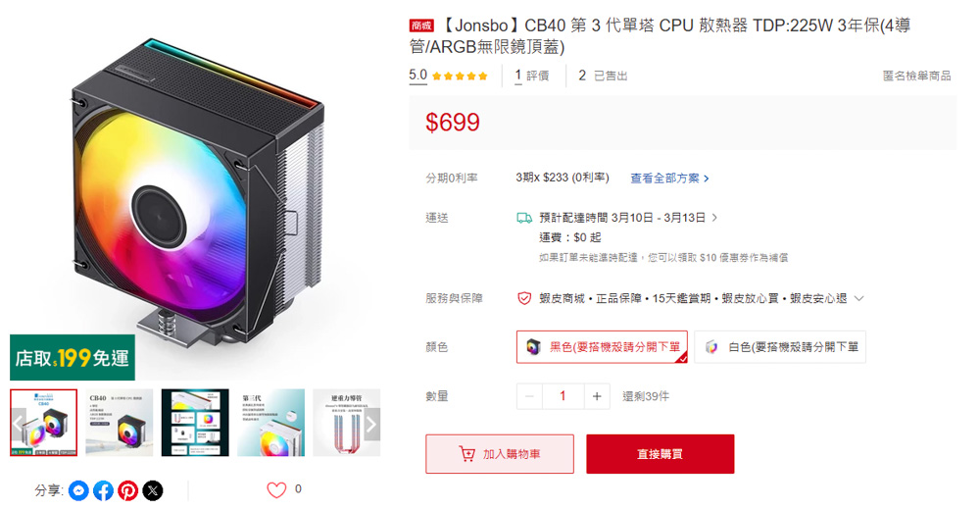Open the 評價 reviews count link
The height and width of the screenshot is (510, 980).
[x=532, y=76]
